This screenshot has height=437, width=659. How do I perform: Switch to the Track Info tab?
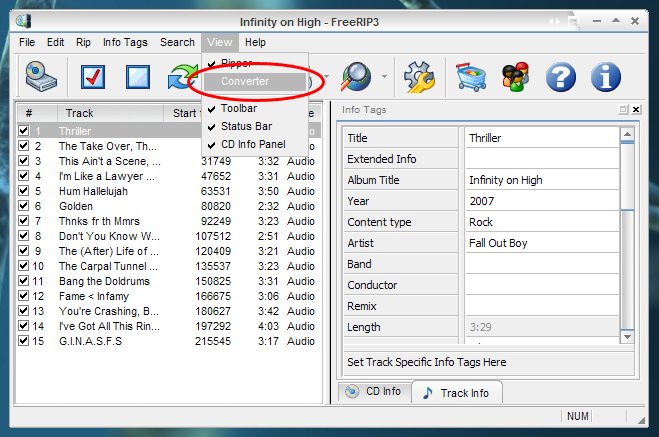coord(457,393)
